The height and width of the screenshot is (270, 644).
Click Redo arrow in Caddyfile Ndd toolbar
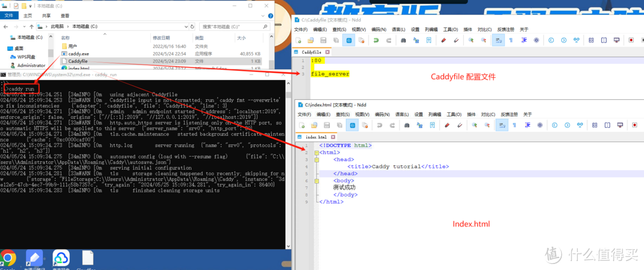tap(388, 41)
